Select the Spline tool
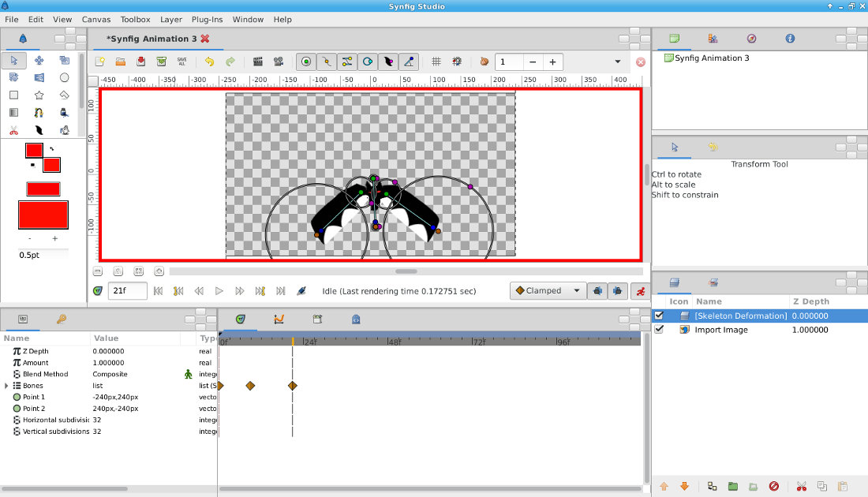 pos(39,113)
